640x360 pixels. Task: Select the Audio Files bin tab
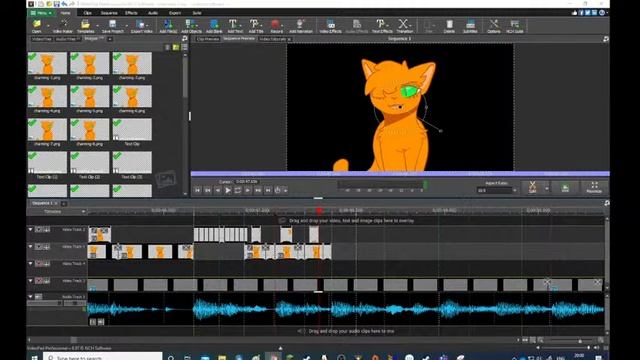(67, 39)
